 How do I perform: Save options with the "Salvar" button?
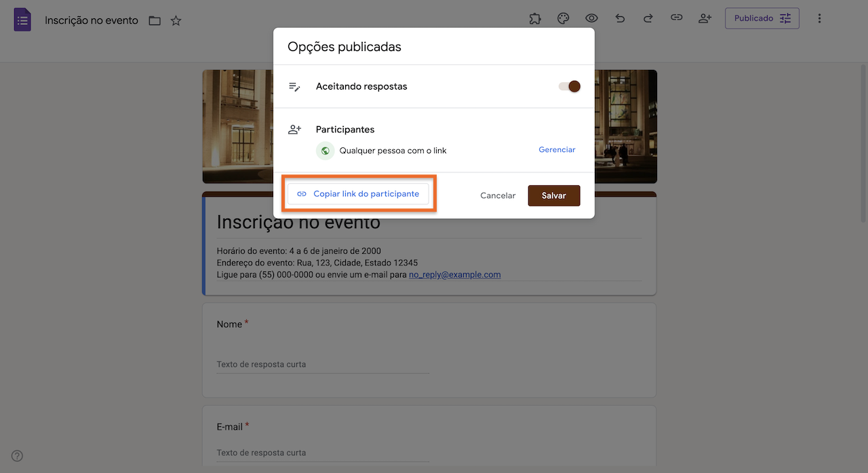click(553, 195)
